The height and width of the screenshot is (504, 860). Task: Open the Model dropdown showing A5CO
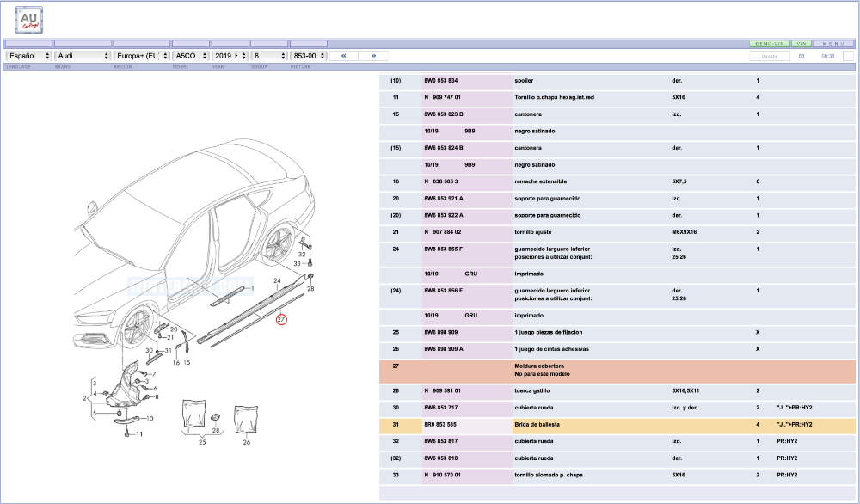(x=190, y=56)
